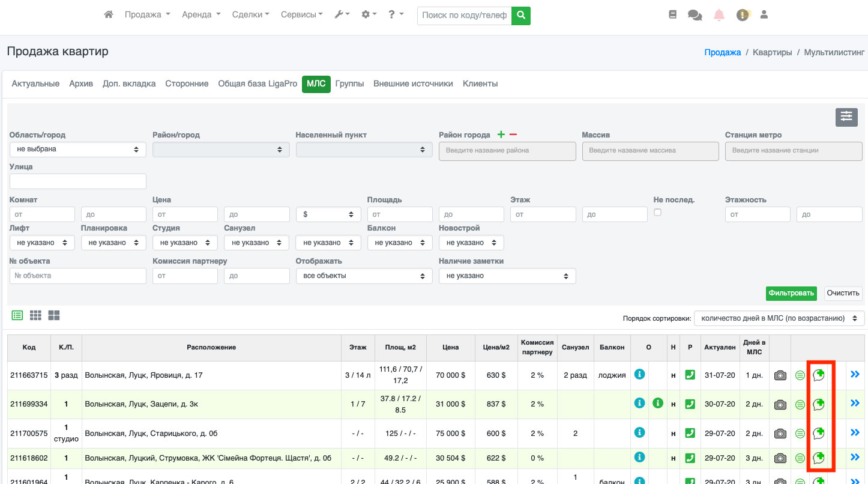Click green phone icon for listing 211700575

690,433
